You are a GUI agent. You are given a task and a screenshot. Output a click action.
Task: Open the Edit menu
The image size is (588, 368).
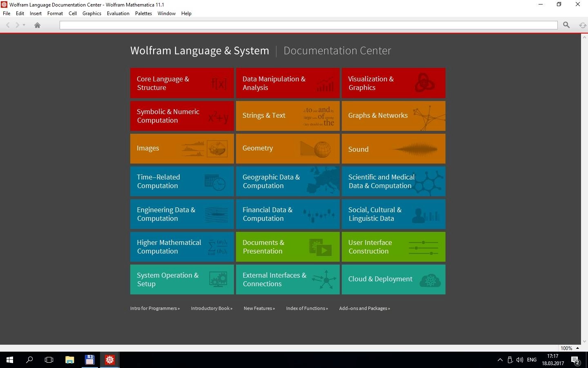[20, 13]
